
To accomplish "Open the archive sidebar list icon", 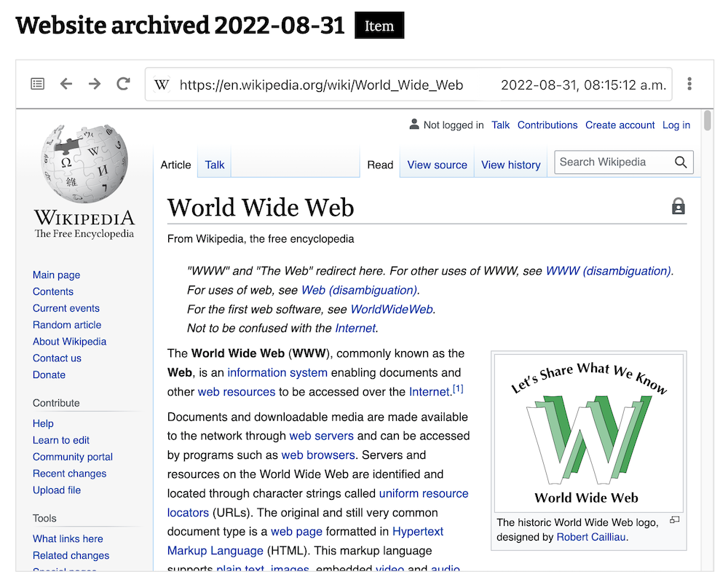I will 38,84.
